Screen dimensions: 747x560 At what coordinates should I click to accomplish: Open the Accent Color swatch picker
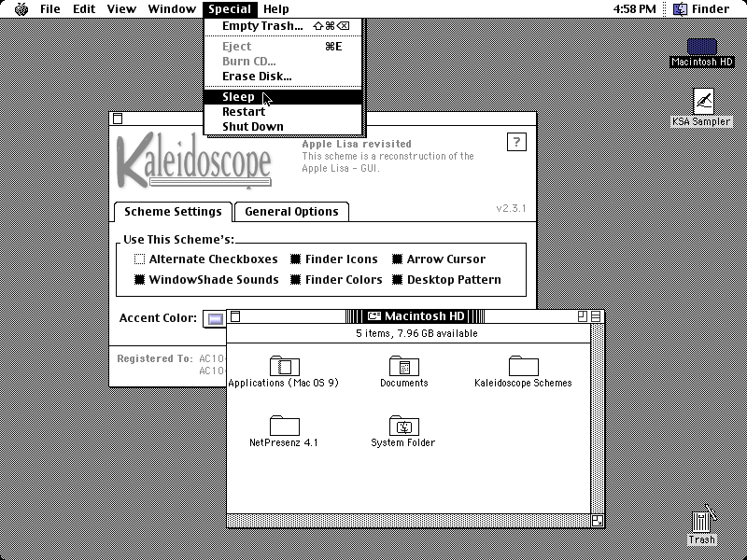(214, 318)
